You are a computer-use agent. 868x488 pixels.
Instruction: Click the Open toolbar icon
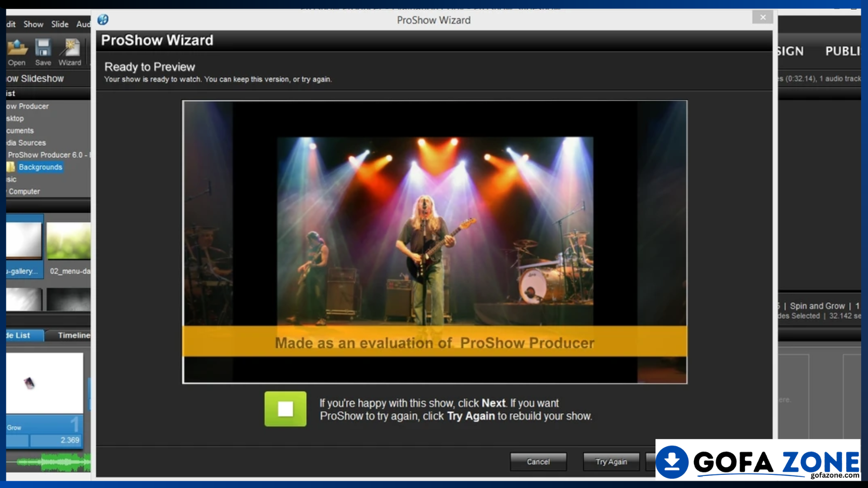coord(17,52)
